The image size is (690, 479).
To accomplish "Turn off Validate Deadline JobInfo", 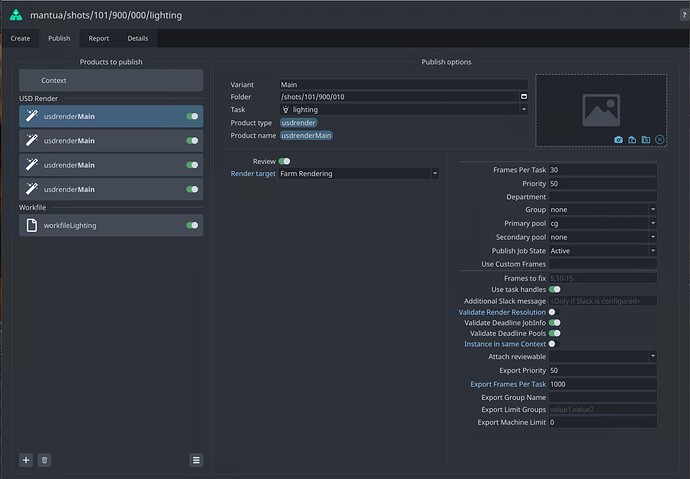I will [554, 323].
